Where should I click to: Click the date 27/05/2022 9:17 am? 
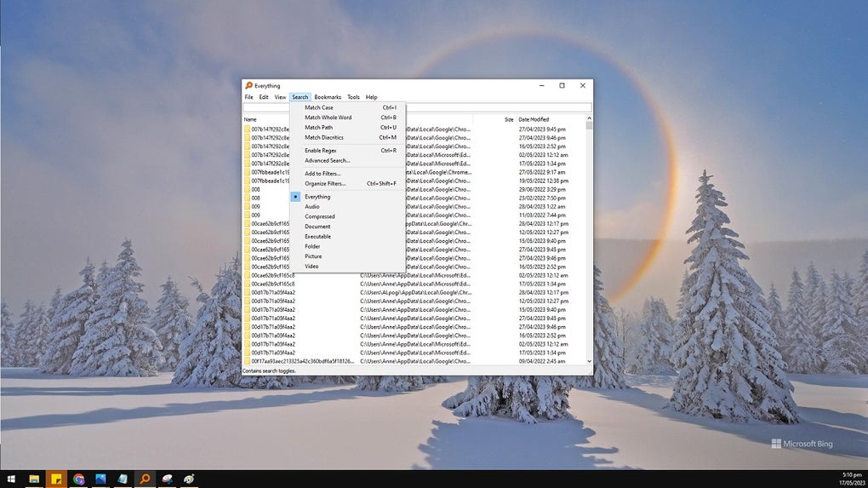pos(542,172)
